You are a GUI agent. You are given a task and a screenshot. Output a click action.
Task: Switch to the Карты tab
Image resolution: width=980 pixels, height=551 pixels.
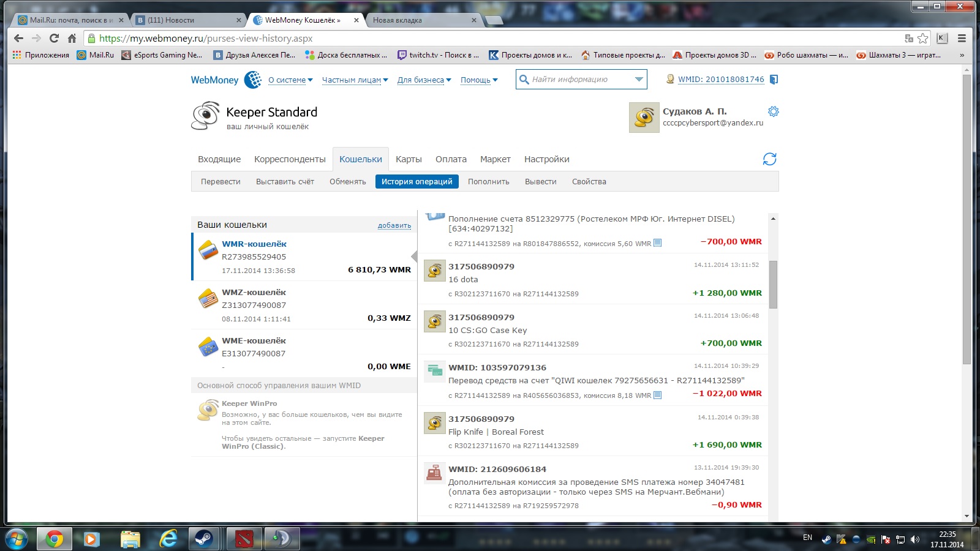click(409, 159)
